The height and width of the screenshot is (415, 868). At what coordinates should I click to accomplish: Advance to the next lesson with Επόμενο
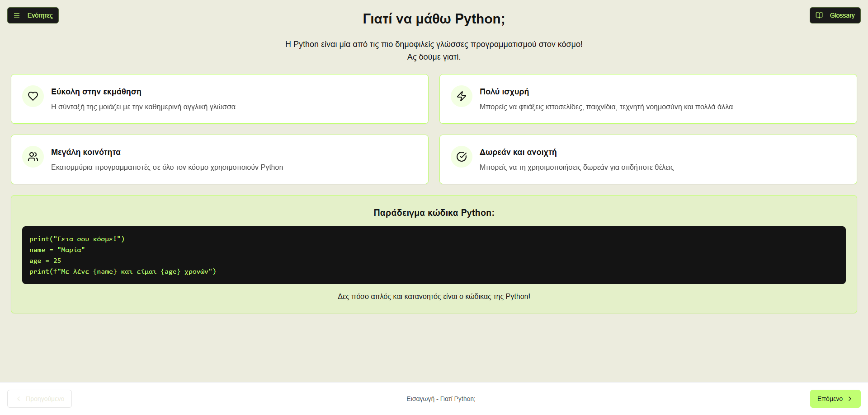tap(835, 399)
